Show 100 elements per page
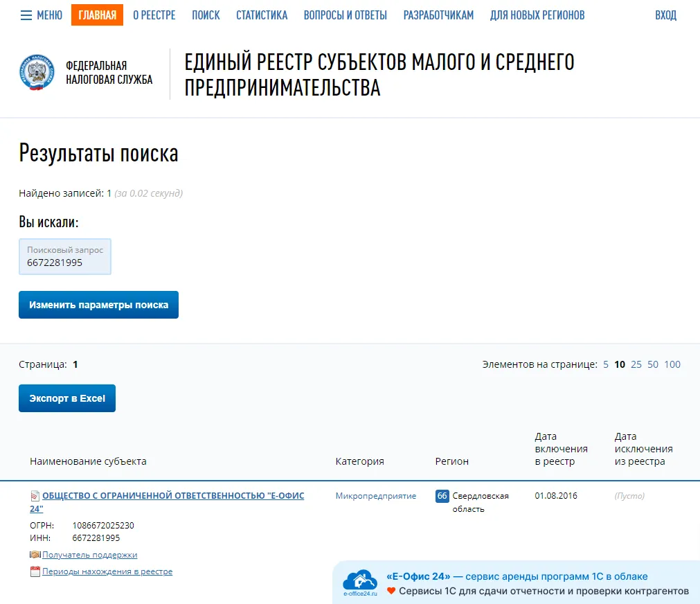This screenshot has width=700, height=604. pyautogui.click(x=672, y=364)
